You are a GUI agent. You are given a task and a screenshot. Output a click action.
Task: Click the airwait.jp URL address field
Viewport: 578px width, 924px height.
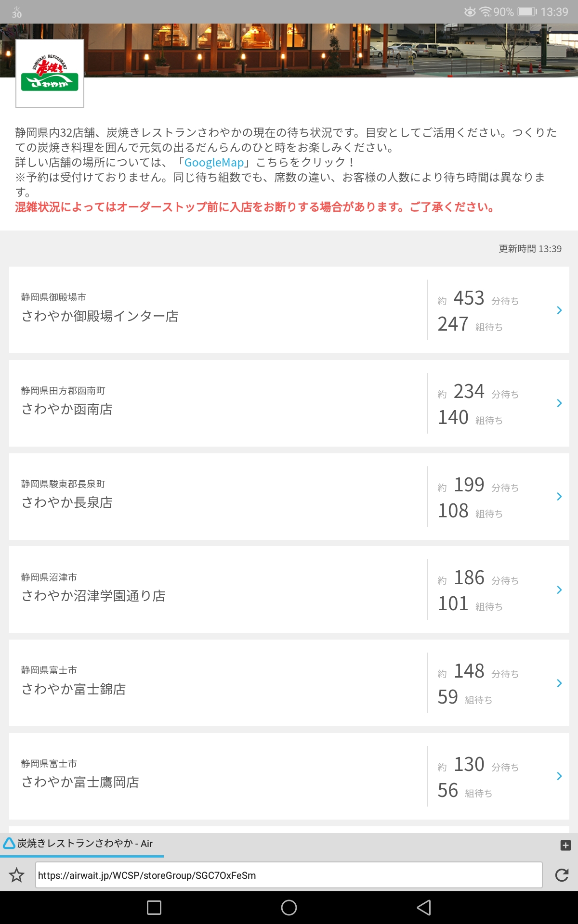(289, 875)
